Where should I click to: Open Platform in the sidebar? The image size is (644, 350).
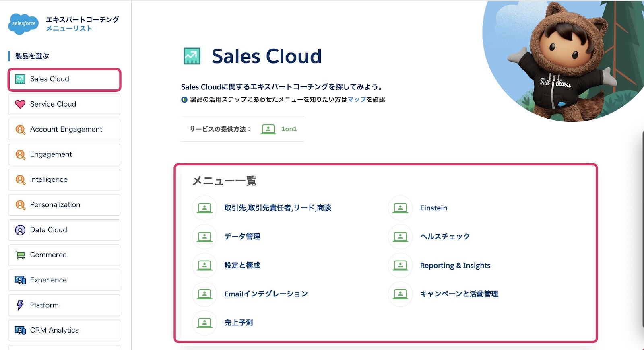pyautogui.click(x=64, y=305)
